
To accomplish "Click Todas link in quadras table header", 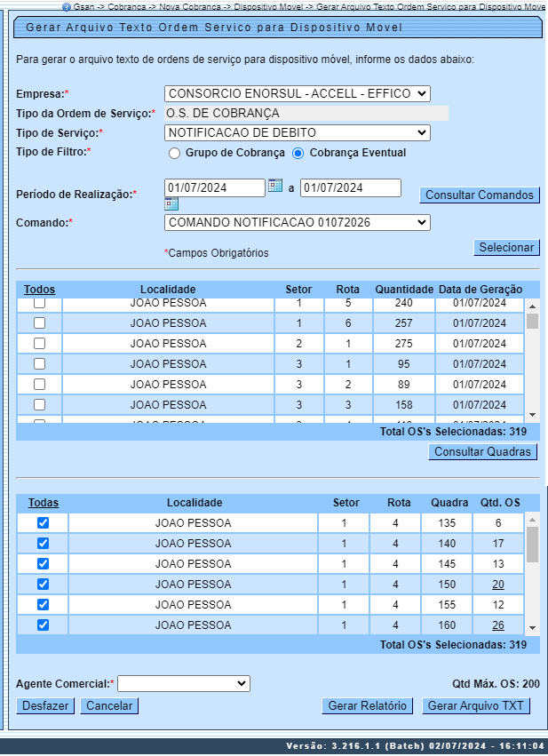I will (x=43, y=503).
